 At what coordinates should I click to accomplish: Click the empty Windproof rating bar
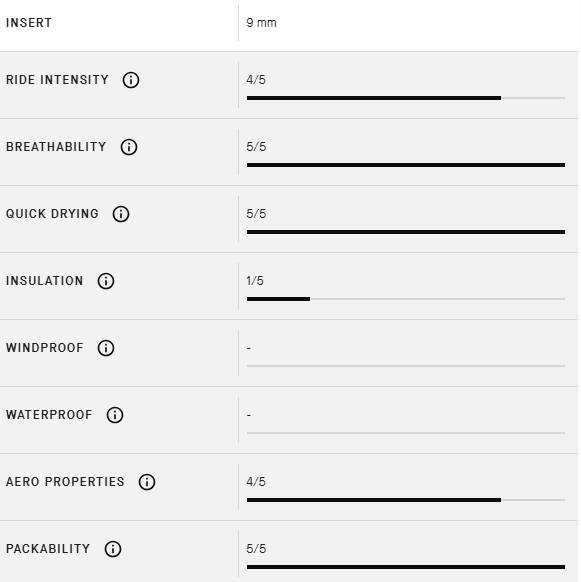click(x=406, y=366)
